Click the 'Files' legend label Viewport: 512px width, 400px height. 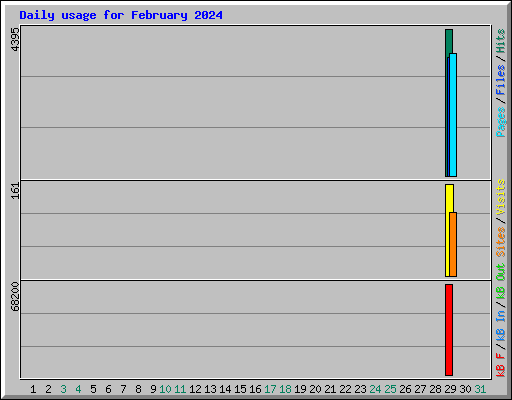point(500,80)
